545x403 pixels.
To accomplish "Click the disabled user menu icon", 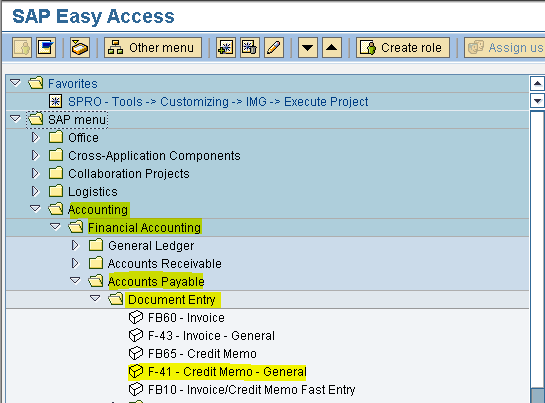I will click(x=22, y=47).
